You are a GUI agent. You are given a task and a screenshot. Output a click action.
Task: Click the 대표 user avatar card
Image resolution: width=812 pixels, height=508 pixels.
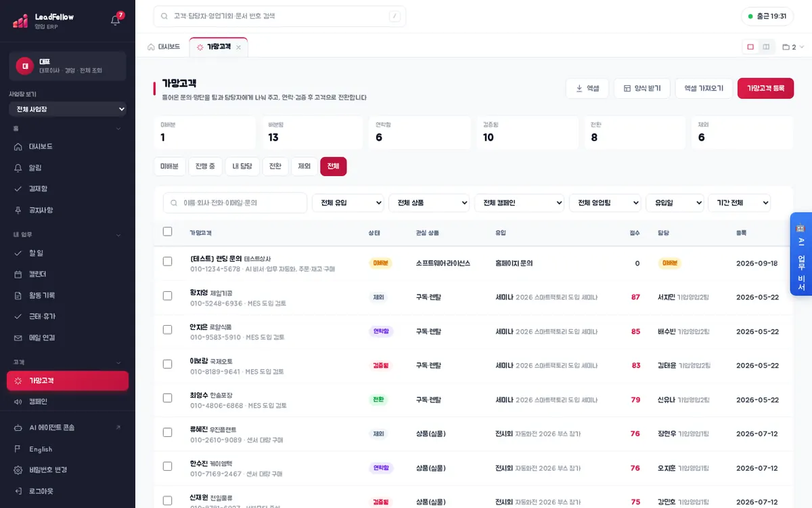click(68, 66)
